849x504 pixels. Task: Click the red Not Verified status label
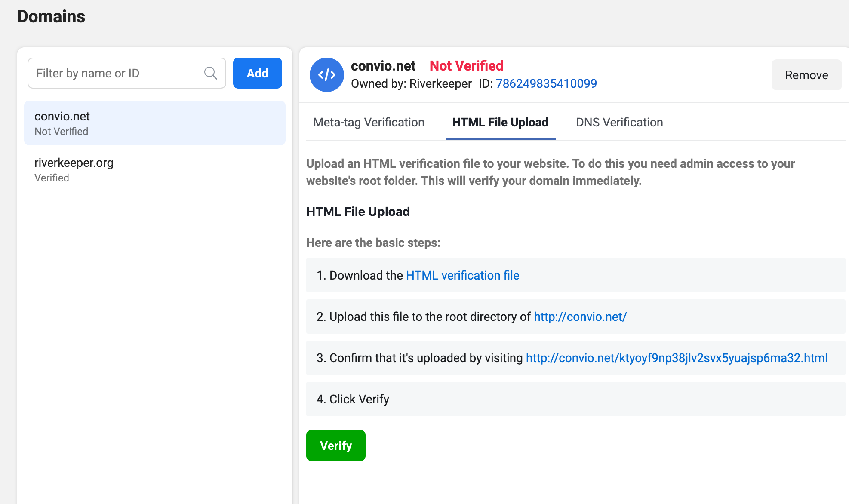click(466, 66)
